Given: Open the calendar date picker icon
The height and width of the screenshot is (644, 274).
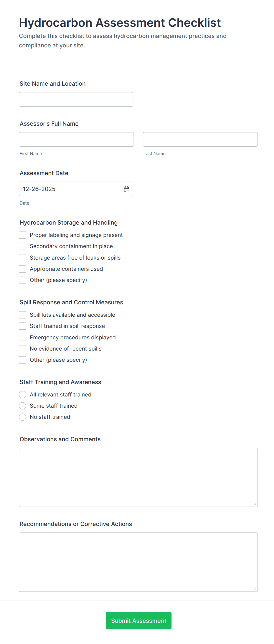Looking at the screenshot, I should [126, 189].
